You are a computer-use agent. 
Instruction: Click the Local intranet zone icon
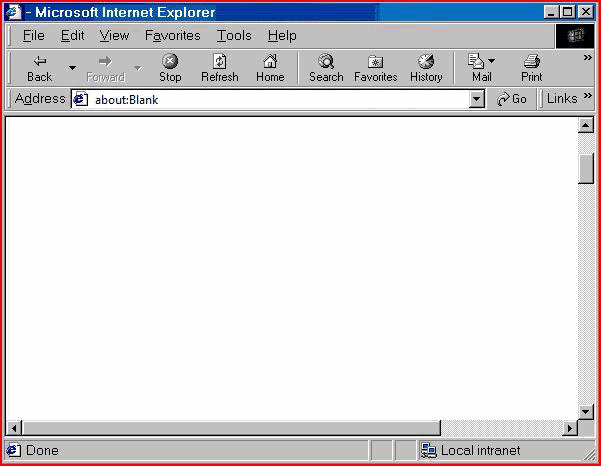pyautogui.click(x=429, y=450)
